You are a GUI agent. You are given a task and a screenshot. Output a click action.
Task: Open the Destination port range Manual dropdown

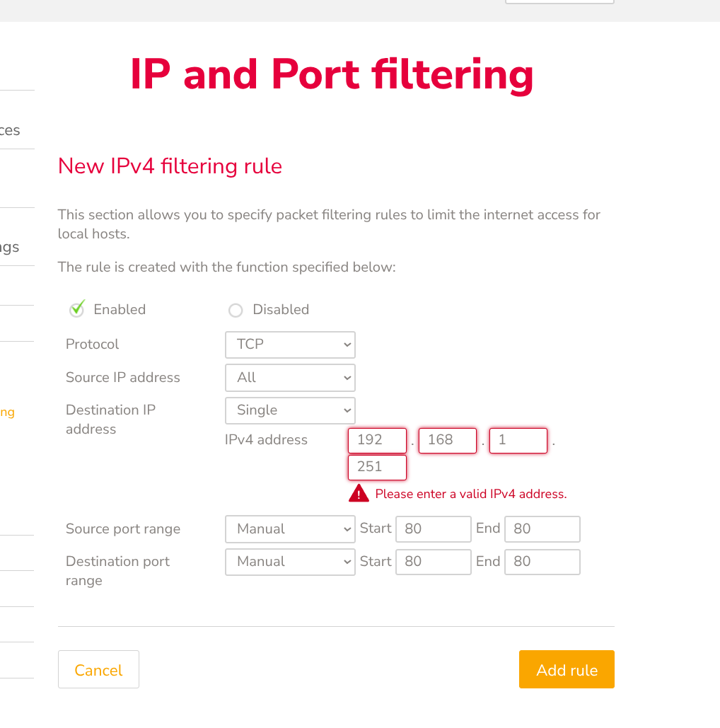pyautogui.click(x=290, y=562)
